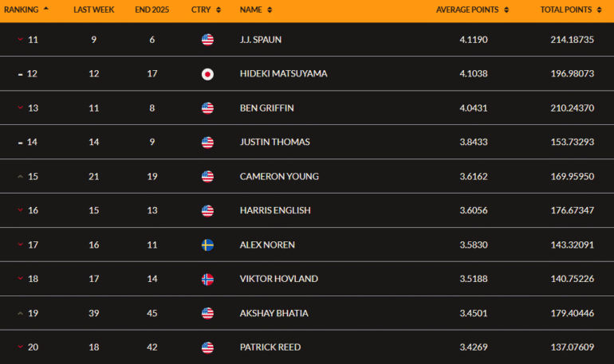Sort by Average Points column

pos(472,10)
